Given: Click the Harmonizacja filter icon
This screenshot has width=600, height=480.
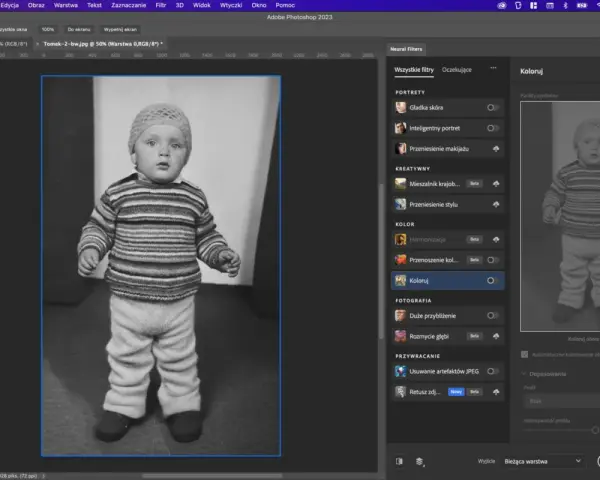Looking at the screenshot, I should (x=400, y=240).
